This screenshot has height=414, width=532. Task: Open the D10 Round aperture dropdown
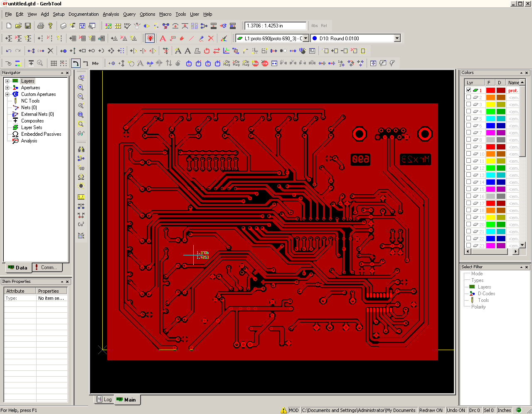pos(397,38)
